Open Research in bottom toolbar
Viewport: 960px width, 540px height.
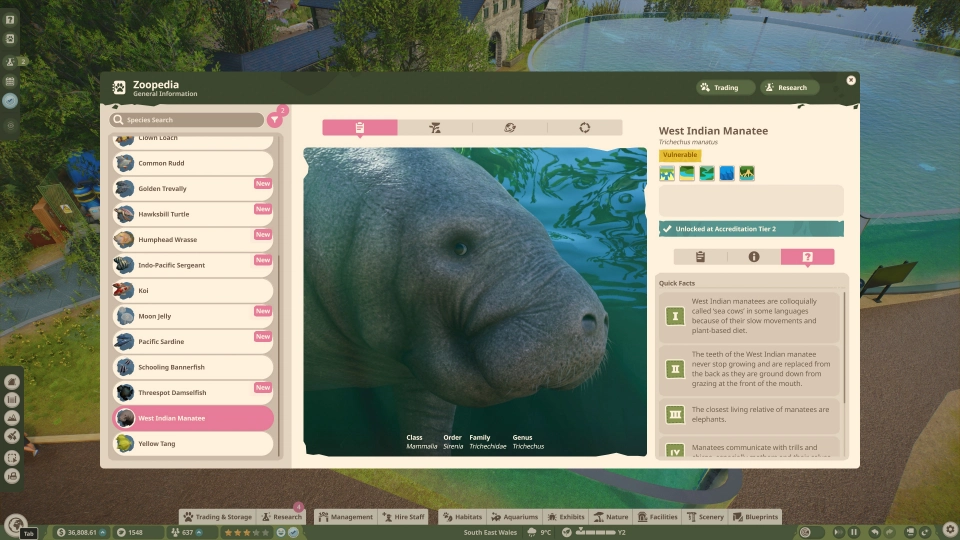(x=282, y=517)
